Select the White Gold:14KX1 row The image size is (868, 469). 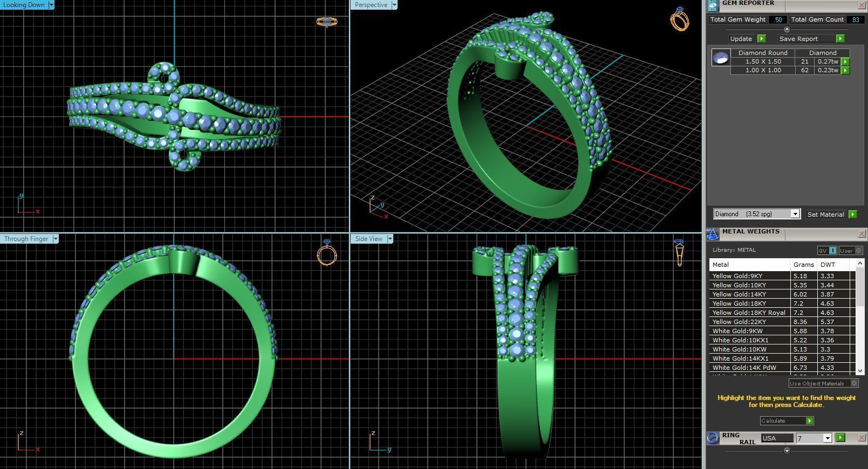782,358
